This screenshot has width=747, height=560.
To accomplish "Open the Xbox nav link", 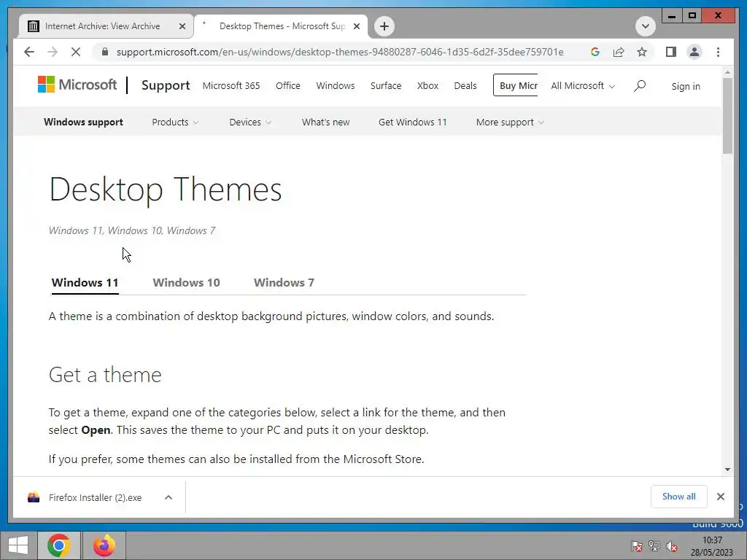I will (427, 86).
